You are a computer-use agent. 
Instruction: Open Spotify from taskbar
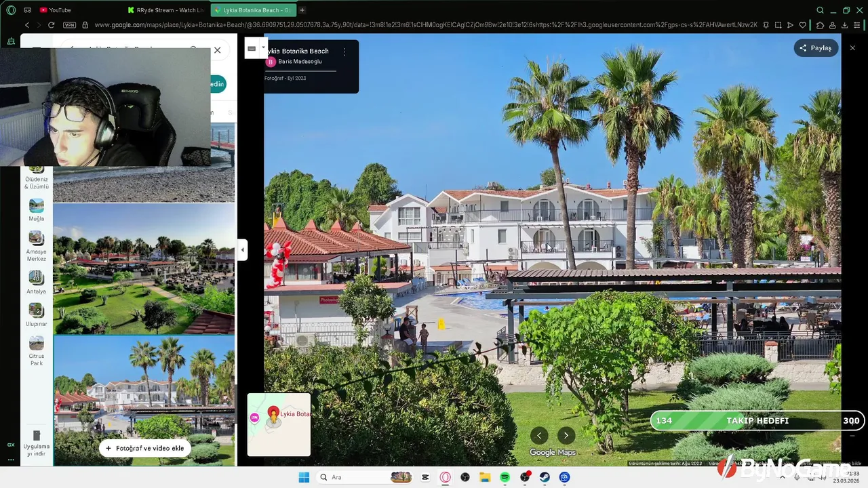505,477
